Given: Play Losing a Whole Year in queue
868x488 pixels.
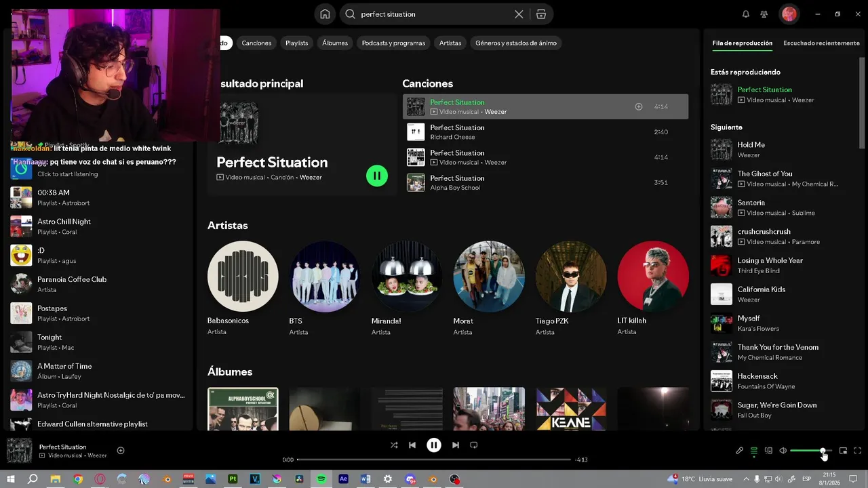Looking at the screenshot, I should click(783, 266).
